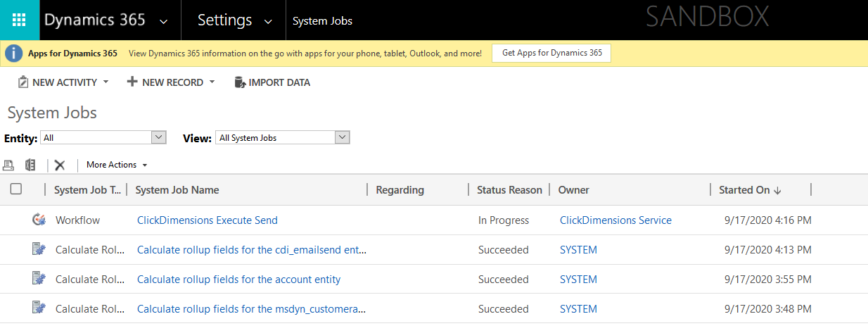
Task: Click Succeeded status of account entity job
Action: [x=504, y=280]
